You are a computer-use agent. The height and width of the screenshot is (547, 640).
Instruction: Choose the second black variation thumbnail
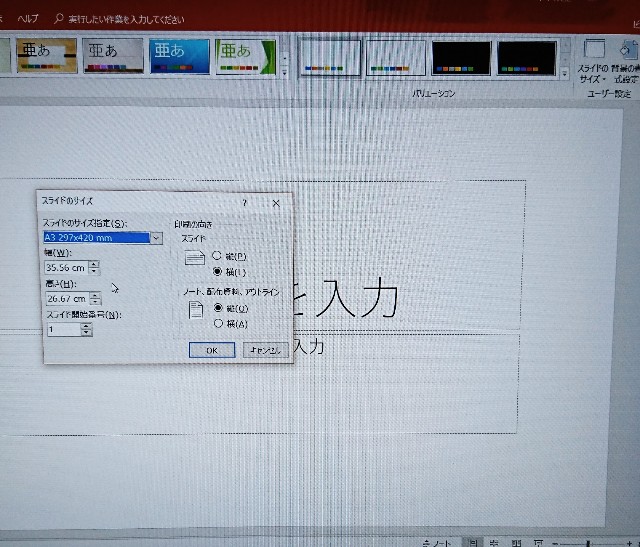pyautogui.click(x=527, y=58)
